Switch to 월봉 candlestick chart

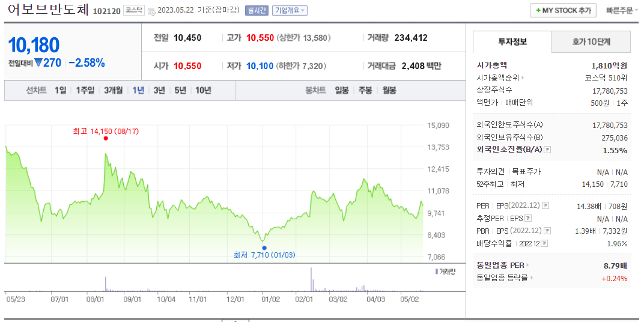389,90
